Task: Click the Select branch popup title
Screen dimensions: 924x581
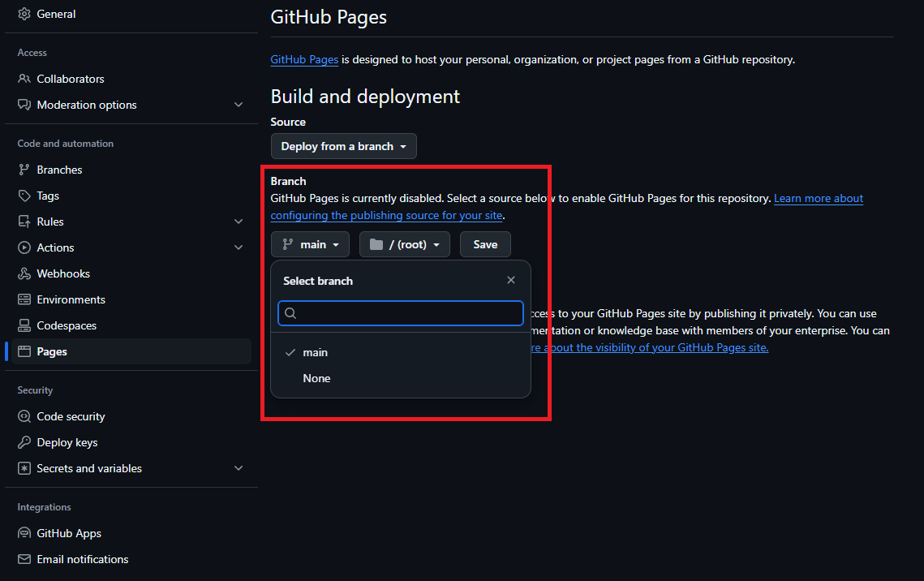Action: pyautogui.click(x=318, y=281)
